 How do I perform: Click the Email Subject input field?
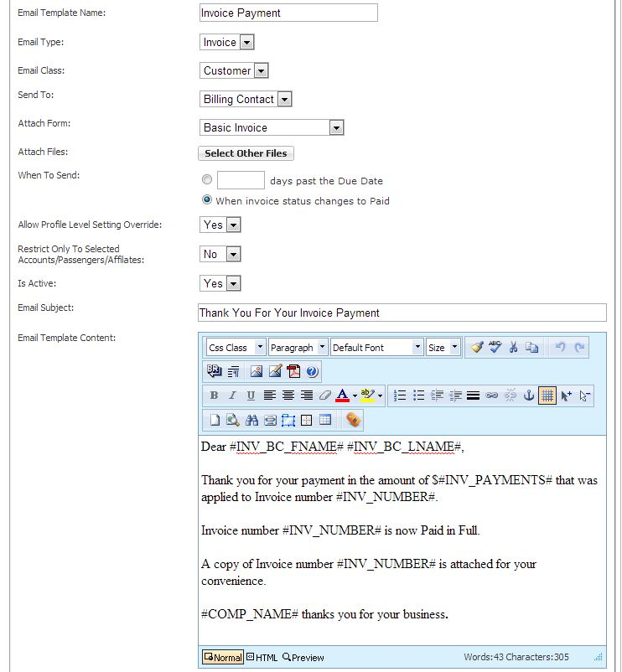tap(402, 313)
